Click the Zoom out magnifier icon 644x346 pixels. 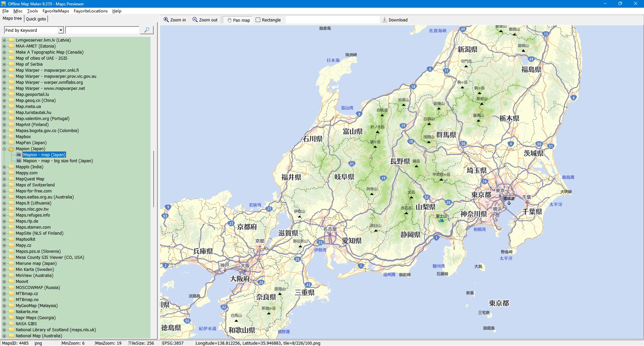click(x=195, y=20)
